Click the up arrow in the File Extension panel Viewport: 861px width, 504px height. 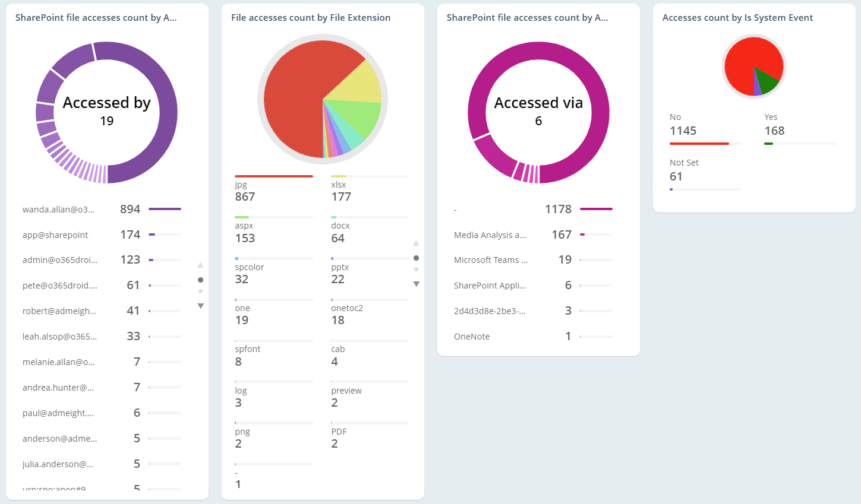pyautogui.click(x=417, y=243)
